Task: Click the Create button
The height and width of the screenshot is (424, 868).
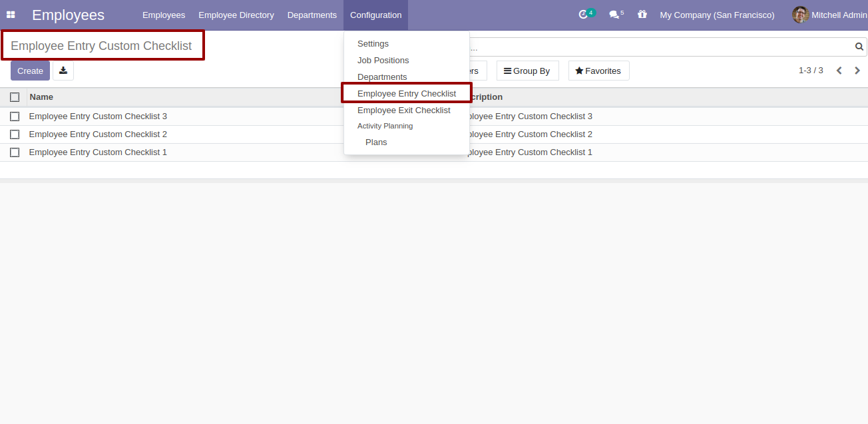Action: point(30,71)
